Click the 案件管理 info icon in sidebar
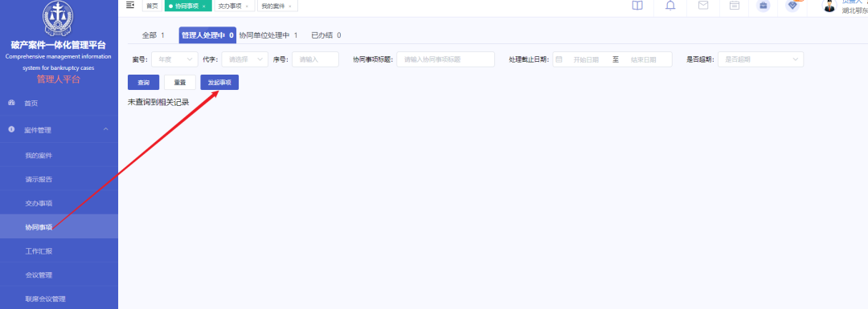The image size is (868, 309). coord(11,129)
